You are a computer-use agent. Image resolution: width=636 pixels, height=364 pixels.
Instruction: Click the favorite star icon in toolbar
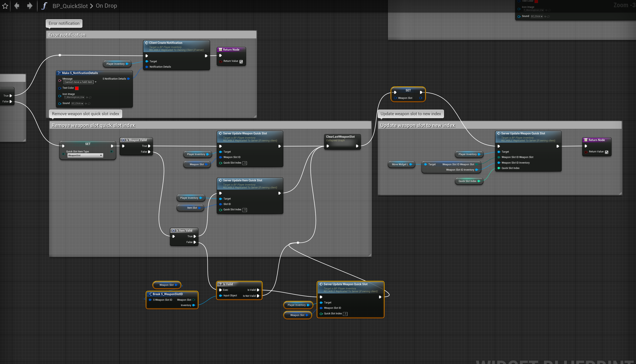(x=5, y=6)
